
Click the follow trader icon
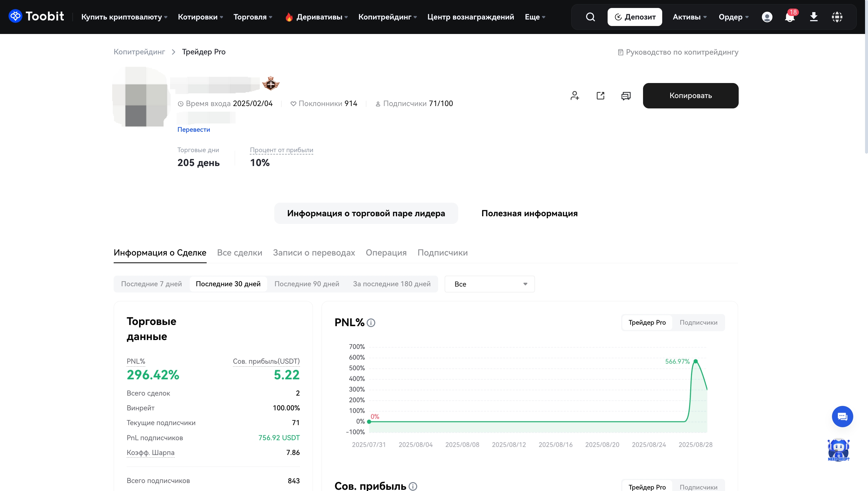(x=575, y=96)
